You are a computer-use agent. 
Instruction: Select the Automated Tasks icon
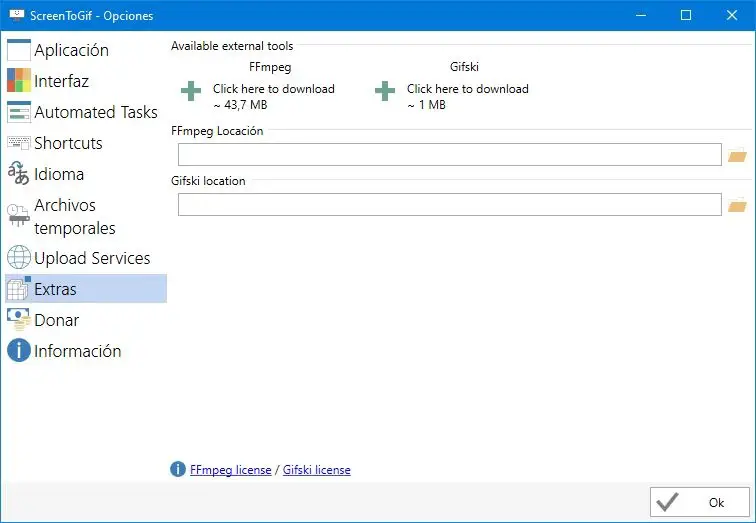click(19, 112)
